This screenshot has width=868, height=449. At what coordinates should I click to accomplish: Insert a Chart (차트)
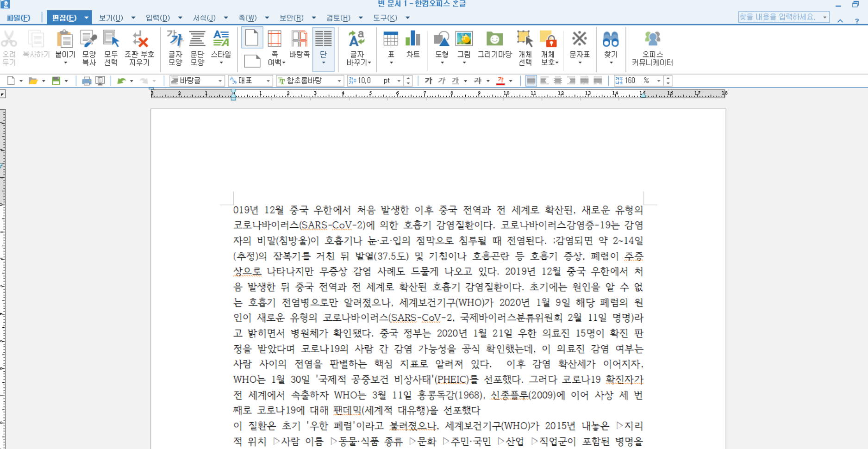[413, 44]
